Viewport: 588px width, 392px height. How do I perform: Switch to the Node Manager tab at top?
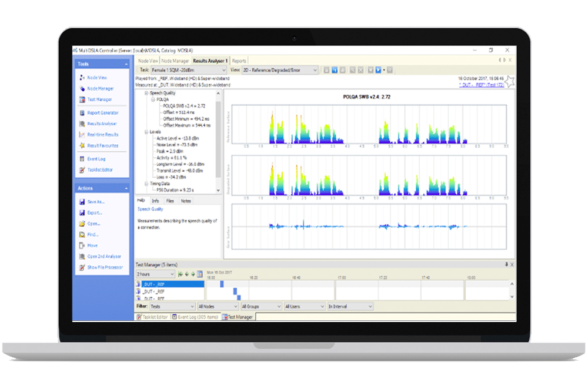click(175, 61)
